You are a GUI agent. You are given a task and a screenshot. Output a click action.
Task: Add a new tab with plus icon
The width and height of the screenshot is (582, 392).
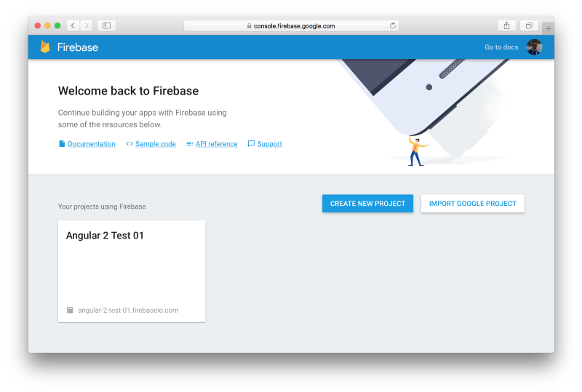click(x=549, y=28)
